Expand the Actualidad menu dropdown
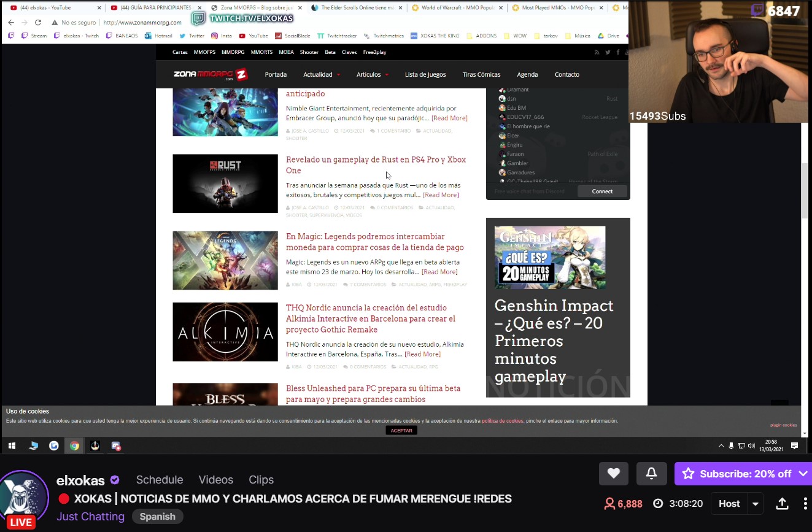This screenshot has width=812, height=532. pos(338,75)
